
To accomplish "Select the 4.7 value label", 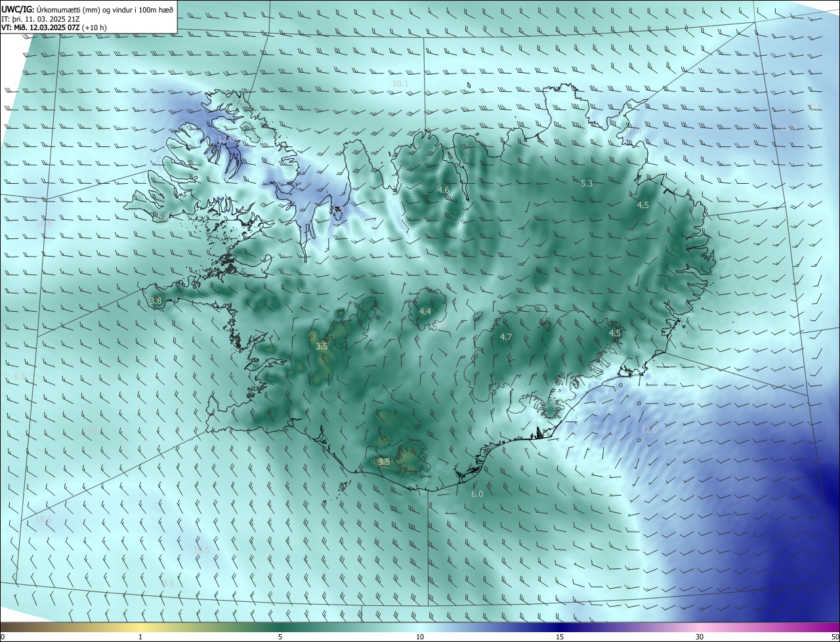I will [506, 337].
